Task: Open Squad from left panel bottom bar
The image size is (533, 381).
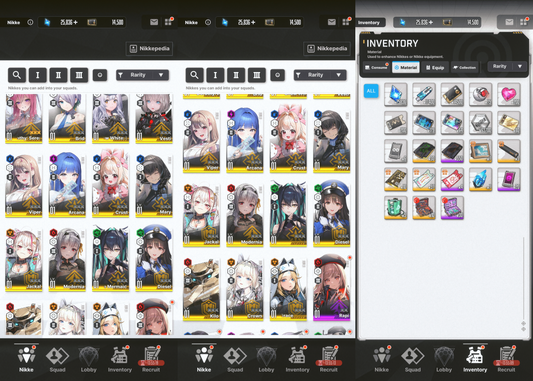Action: (x=57, y=360)
